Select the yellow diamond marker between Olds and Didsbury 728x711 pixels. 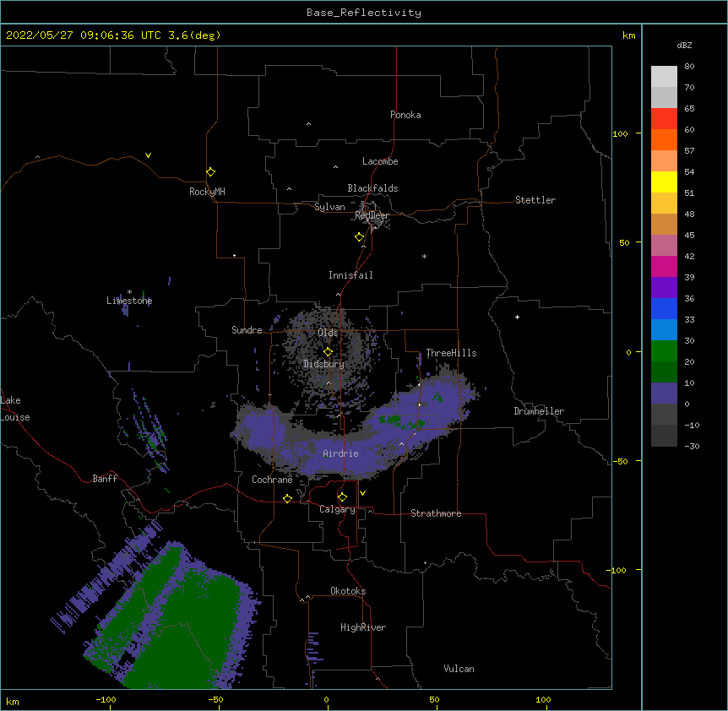pos(329,352)
